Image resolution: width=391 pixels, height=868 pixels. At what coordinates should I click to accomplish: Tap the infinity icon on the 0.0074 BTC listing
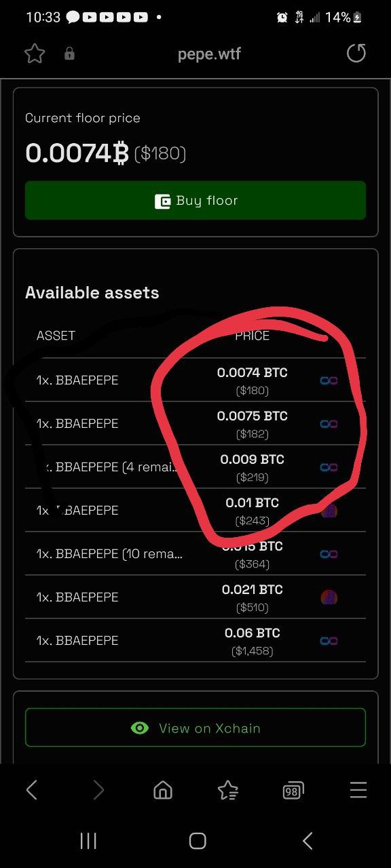click(329, 380)
